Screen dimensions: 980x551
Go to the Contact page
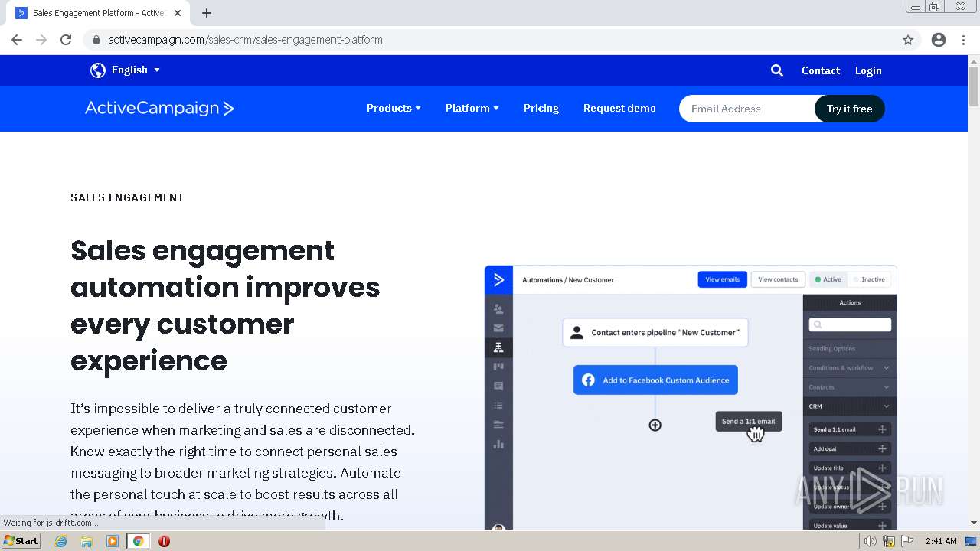[821, 70]
